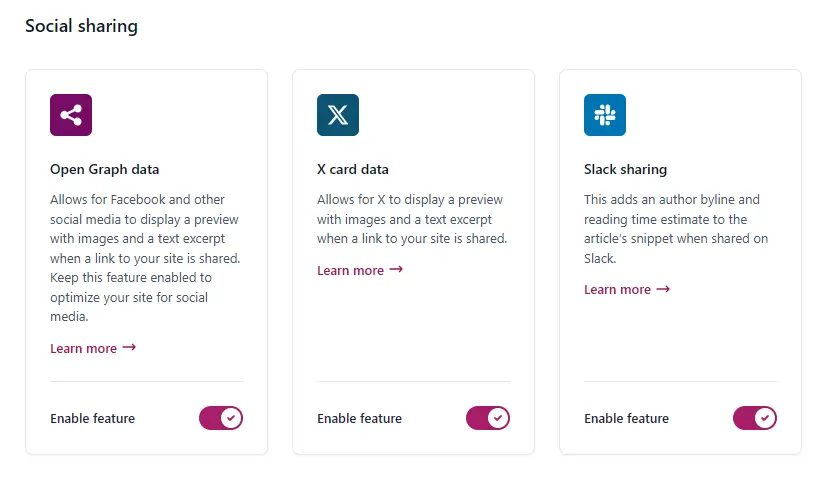The height and width of the screenshot is (479, 821).
Task: Click the Open Graph description paragraph
Action: pos(145,258)
